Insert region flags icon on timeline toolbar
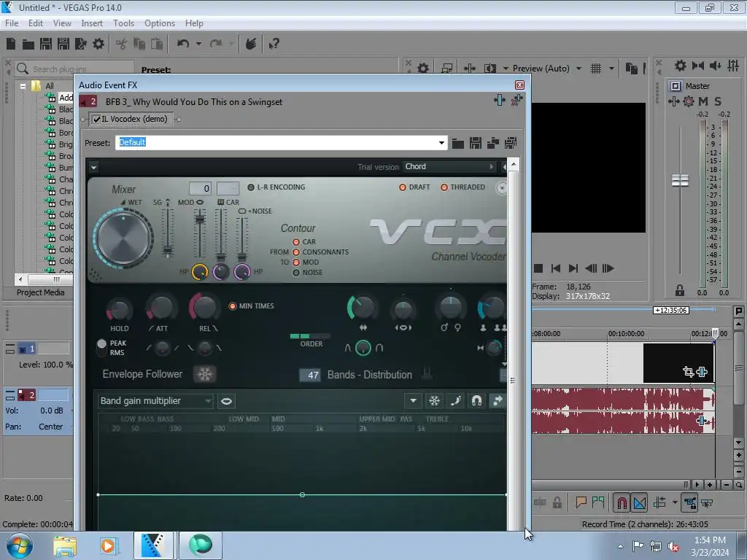This screenshot has width=747, height=560. 598,502
